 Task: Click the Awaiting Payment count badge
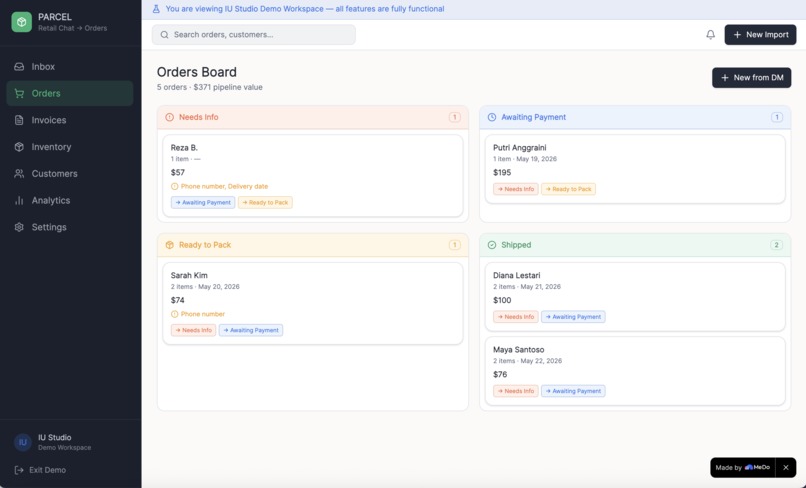(x=777, y=117)
